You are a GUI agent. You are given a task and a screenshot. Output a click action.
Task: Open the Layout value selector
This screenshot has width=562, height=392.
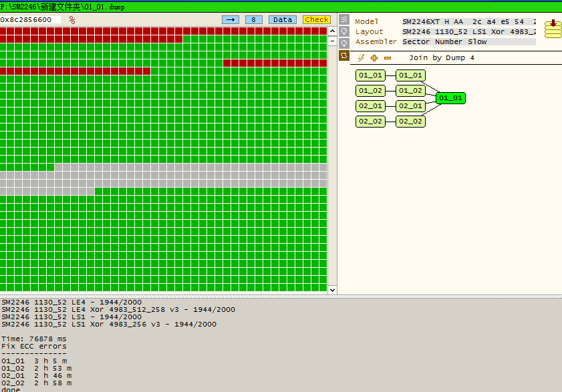(x=468, y=31)
